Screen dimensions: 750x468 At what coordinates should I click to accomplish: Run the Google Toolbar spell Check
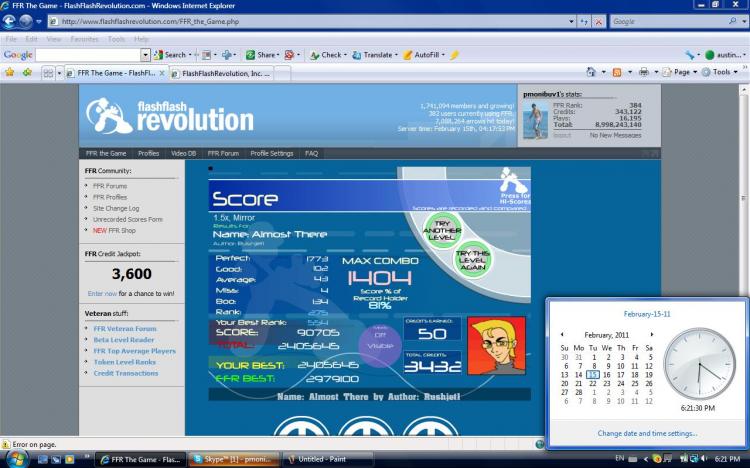(326, 55)
